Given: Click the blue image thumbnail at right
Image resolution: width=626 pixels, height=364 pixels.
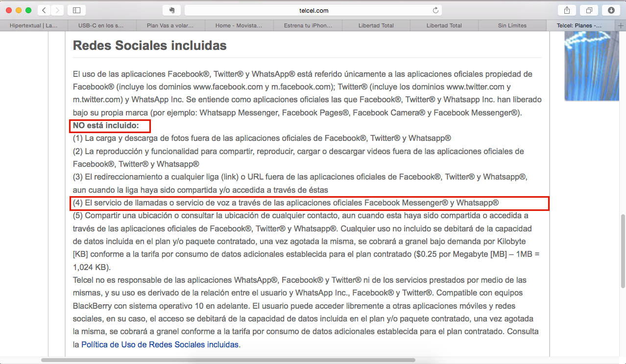Looking at the screenshot, I should (x=584, y=67).
